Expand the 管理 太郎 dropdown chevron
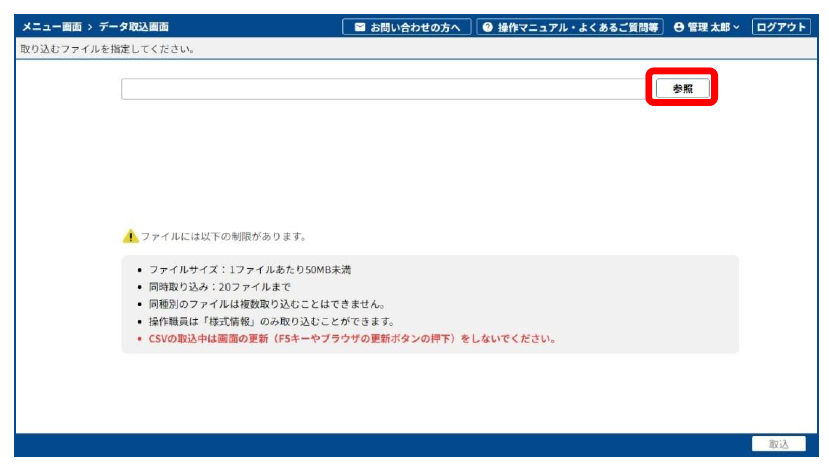The height and width of the screenshot is (465, 829). tap(737, 27)
